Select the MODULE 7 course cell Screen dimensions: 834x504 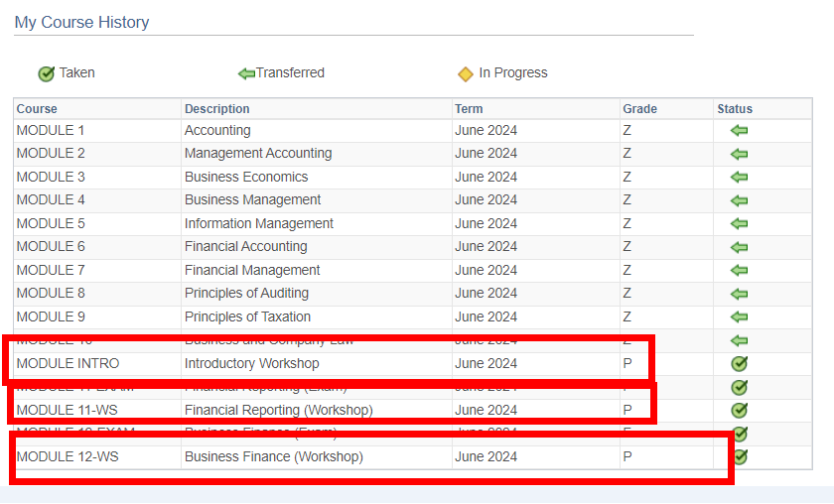pyautogui.click(x=51, y=270)
